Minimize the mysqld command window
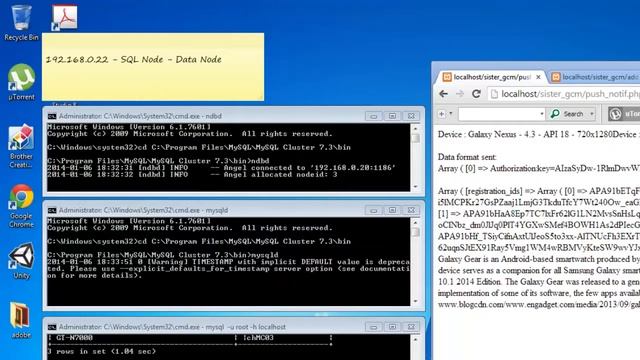 (373, 210)
